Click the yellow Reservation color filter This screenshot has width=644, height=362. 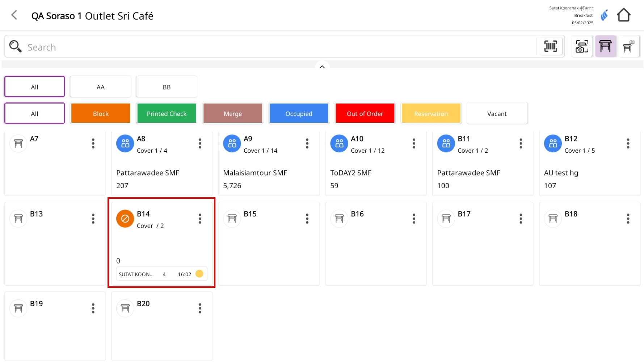431,114
